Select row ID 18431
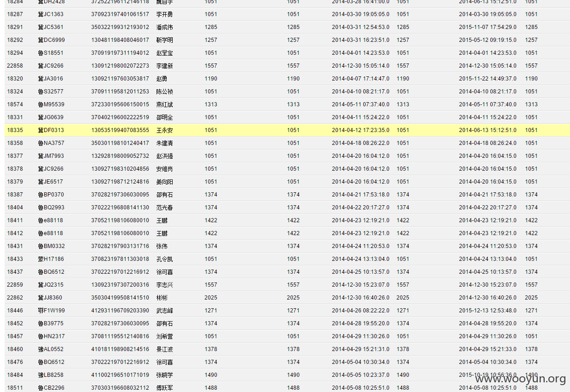 (15, 246)
